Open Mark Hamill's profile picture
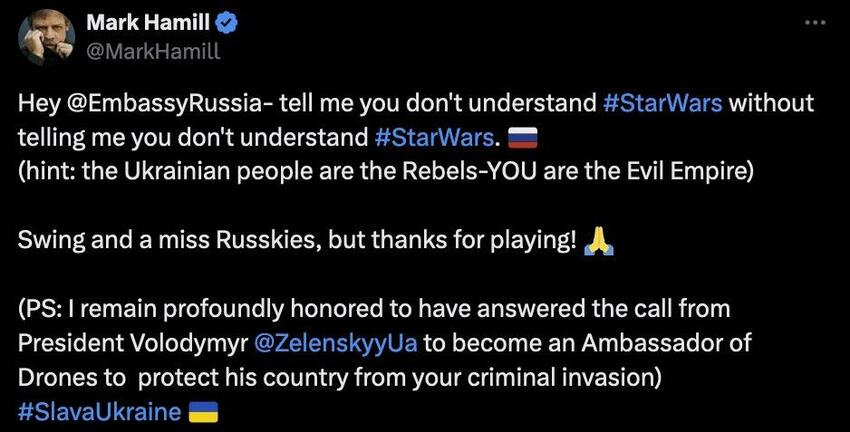 46,37
